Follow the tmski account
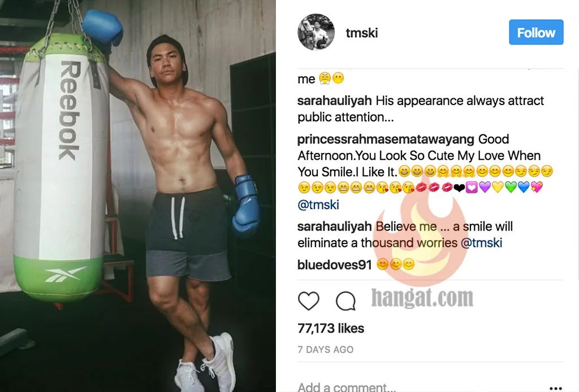This screenshot has height=392, width=579. click(x=536, y=32)
